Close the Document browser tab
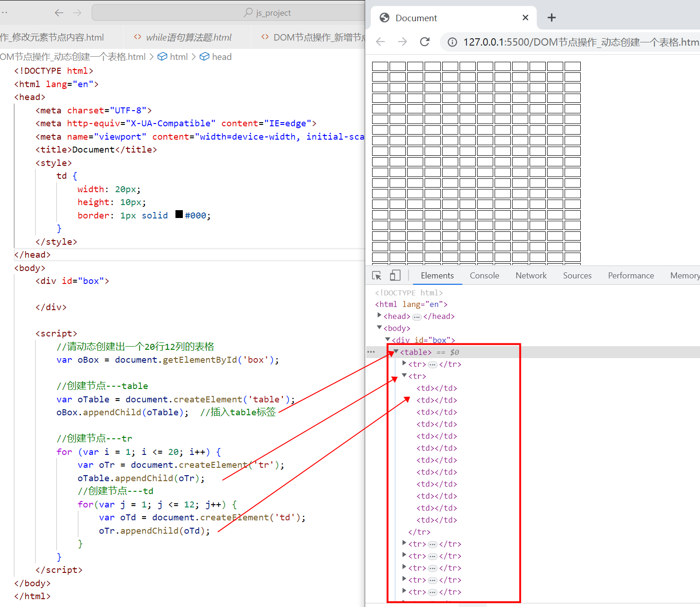 (525, 18)
